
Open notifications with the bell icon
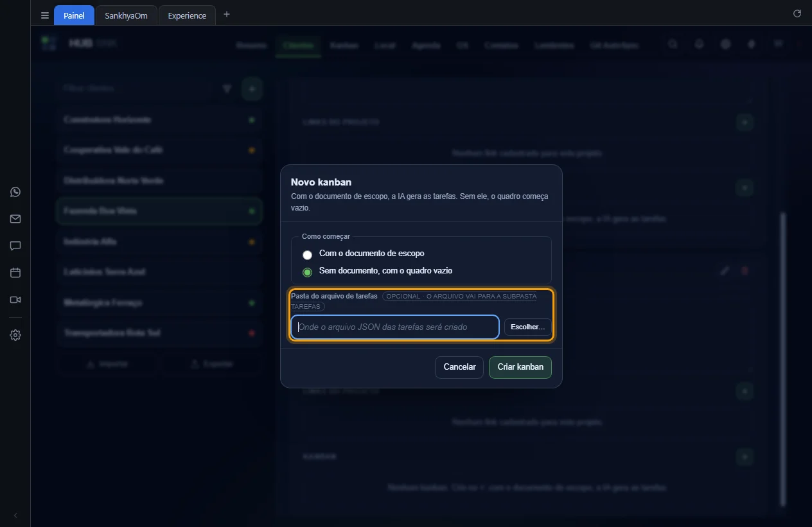(699, 44)
